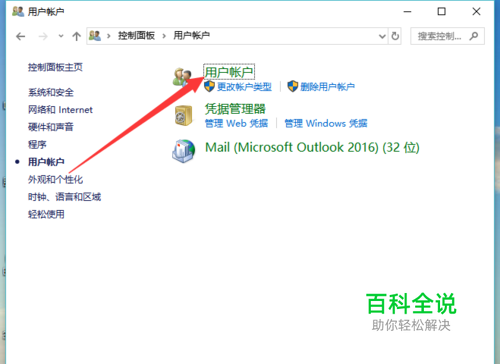Click the shield icon beside 更改帐户类型
This screenshot has height=364, width=500.
209,86
